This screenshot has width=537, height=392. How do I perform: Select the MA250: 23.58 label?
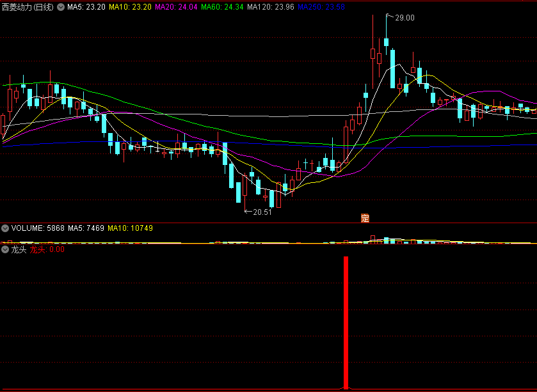pyautogui.click(x=321, y=7)
